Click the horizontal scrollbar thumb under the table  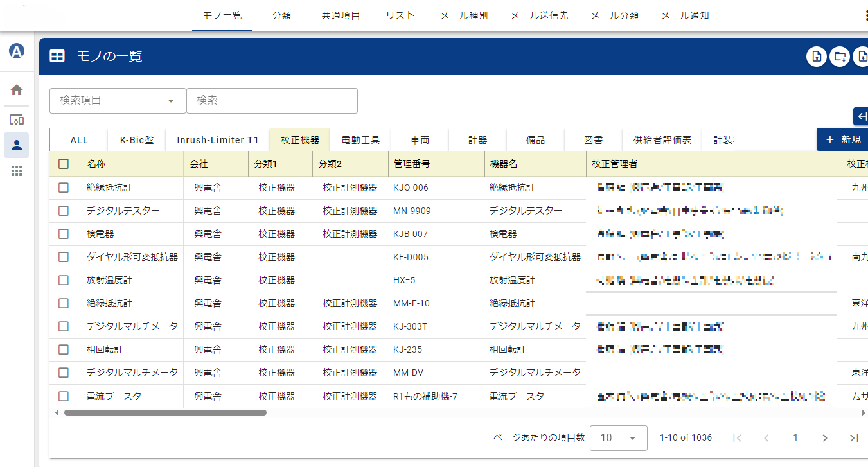[165, 412]
